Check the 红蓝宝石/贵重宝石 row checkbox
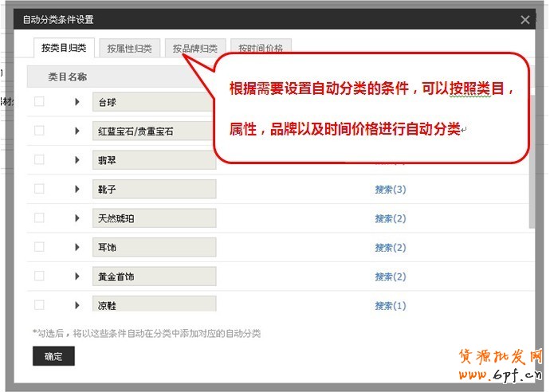Screen dimensions: 550x392 pyautogui.click(x=39, y=131)
